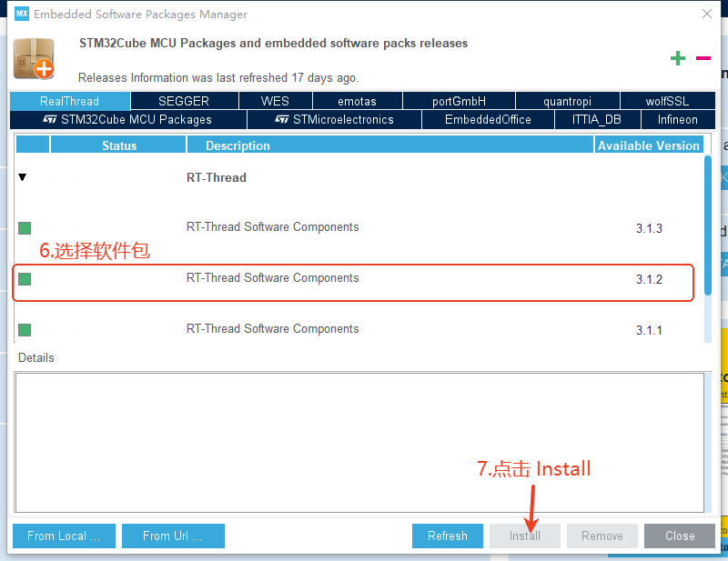Screen dimensions: 728x561
Task: Select RT-Thread Software Components 3.1.1 description
Action: coord(272,329)
